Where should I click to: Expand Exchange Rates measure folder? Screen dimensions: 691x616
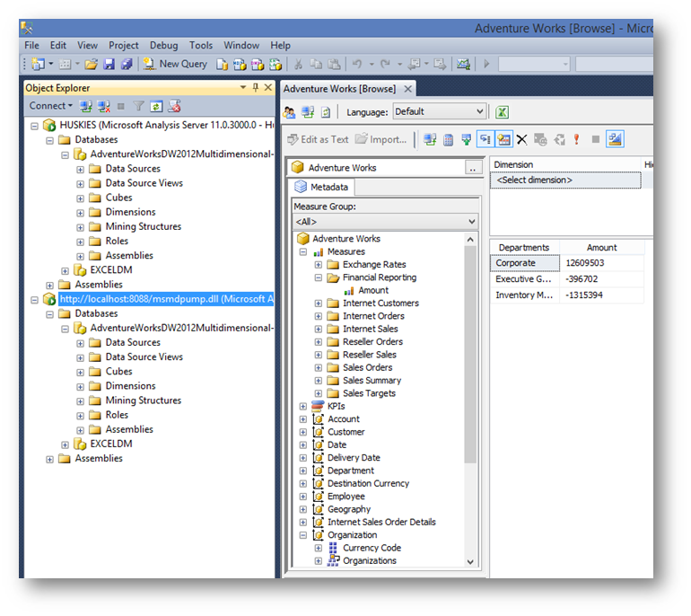[319, 265]
